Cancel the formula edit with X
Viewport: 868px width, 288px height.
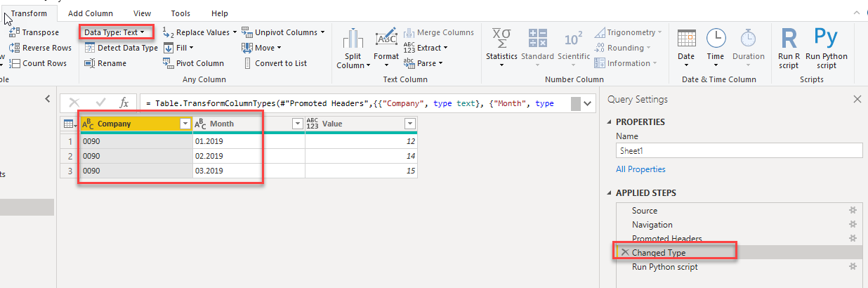click(x=74, y=103)
